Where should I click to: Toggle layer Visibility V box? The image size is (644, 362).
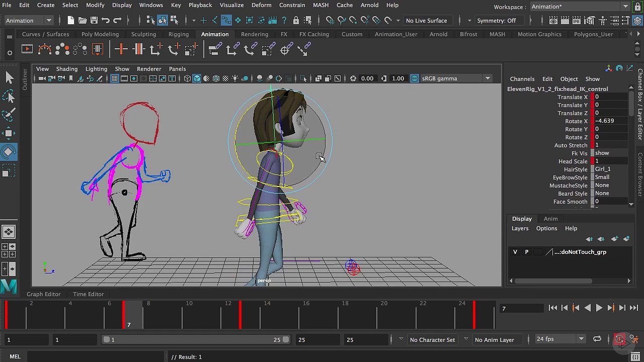[x=515, y=252]
